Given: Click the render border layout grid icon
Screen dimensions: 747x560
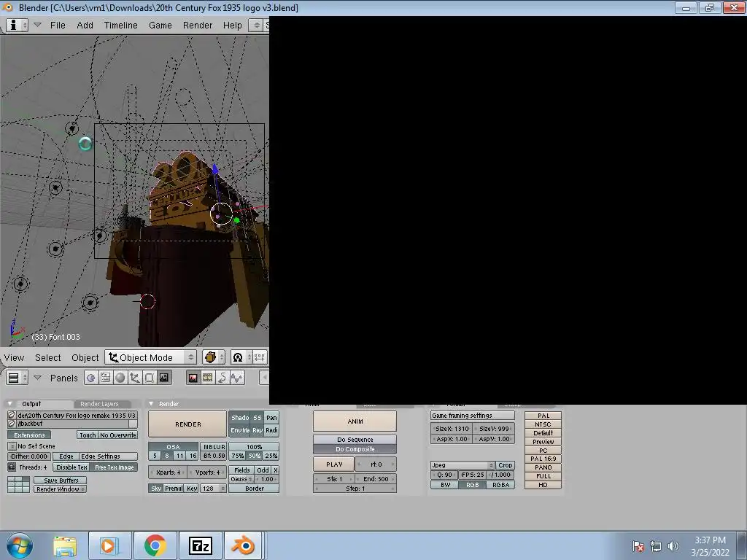Looking at the screenshot, I should [18, 485].
